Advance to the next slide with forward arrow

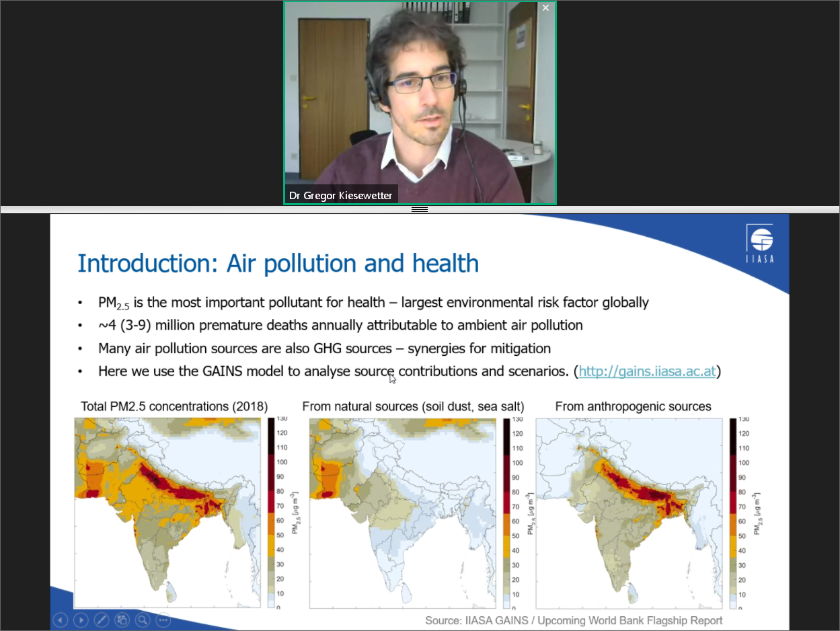pyautogui.click(x=81, y=620)
